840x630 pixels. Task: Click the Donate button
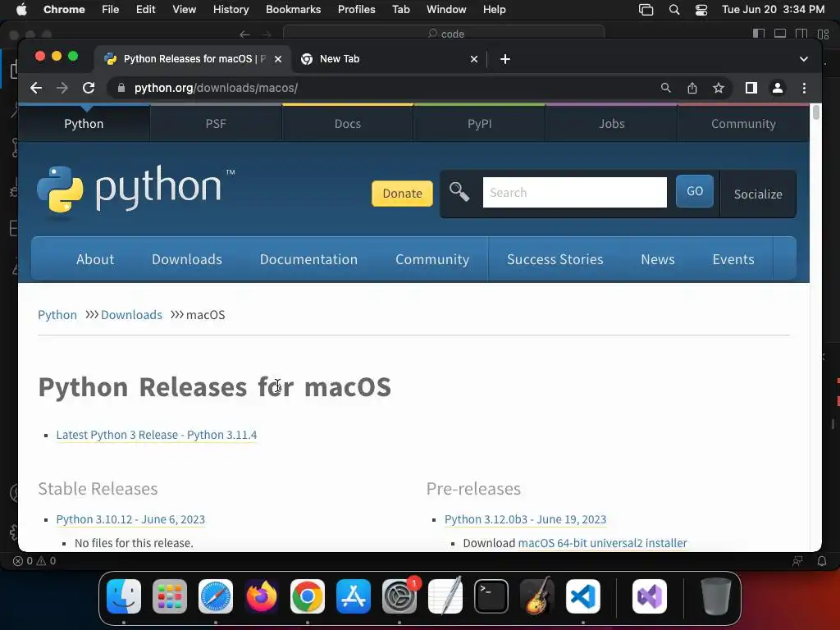coord(402,194)
